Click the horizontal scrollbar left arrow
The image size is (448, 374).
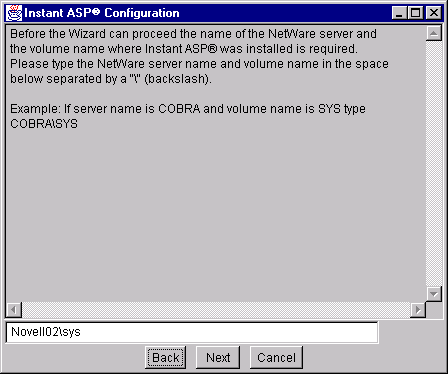[14, 310]
